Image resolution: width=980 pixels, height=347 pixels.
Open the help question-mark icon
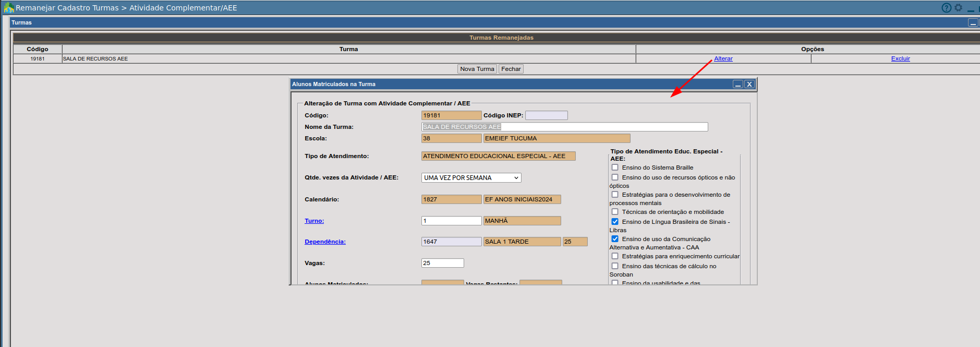coord(946,8)
